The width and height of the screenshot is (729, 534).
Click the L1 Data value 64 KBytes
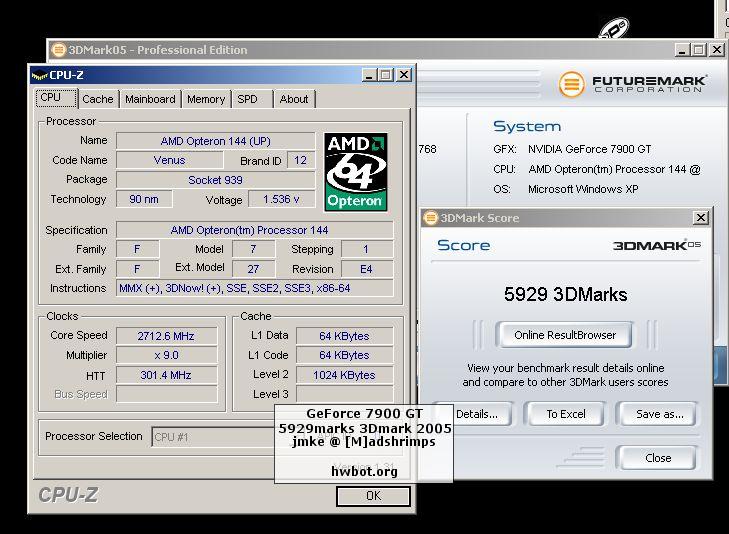344,336
